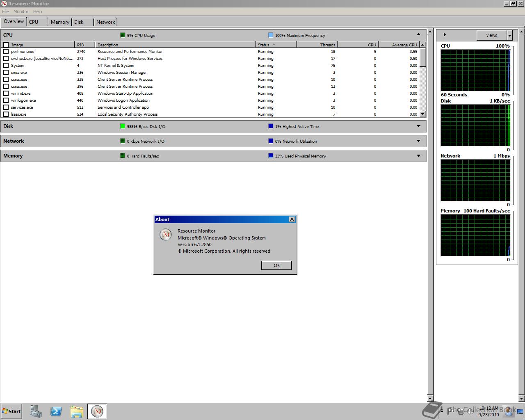Click OK in the About dialog
525x420 pixels.
click(276, 265)
